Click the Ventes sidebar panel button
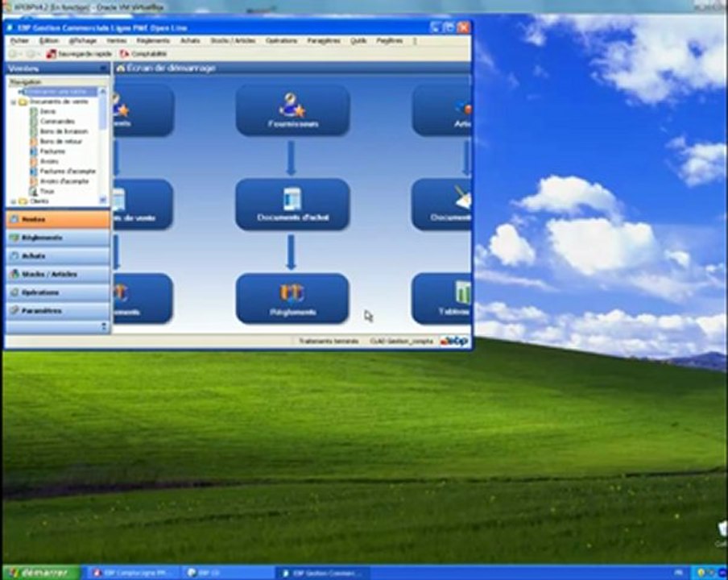The image size is (728, 580). pyautogui.click(x=58, y=219)
